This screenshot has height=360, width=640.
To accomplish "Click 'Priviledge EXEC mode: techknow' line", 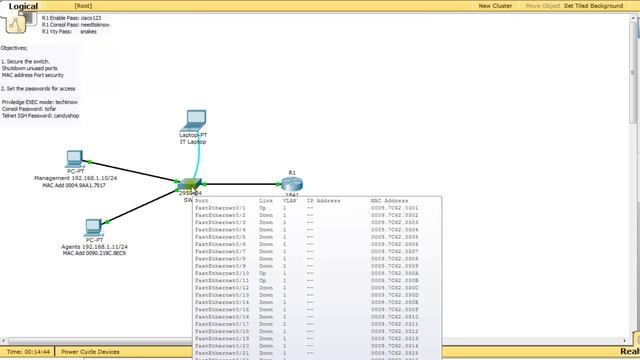I will click(40, 102).
